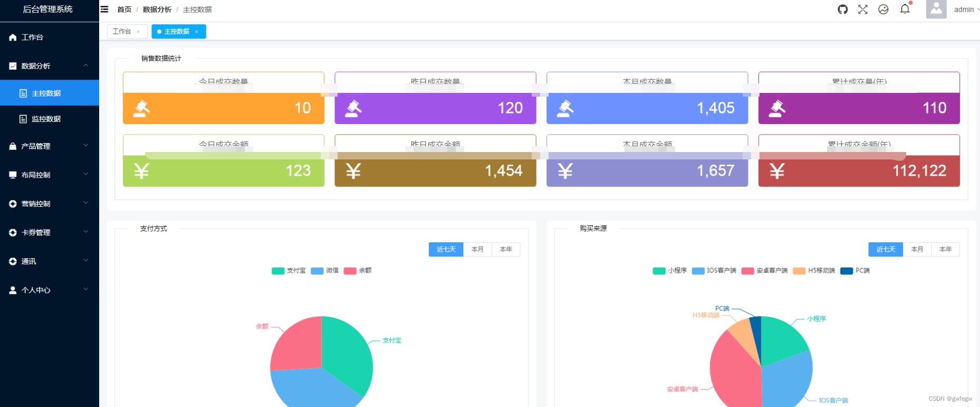Open the GitHub icon link
Screen dimensions: 980x407
coord(843,10)
